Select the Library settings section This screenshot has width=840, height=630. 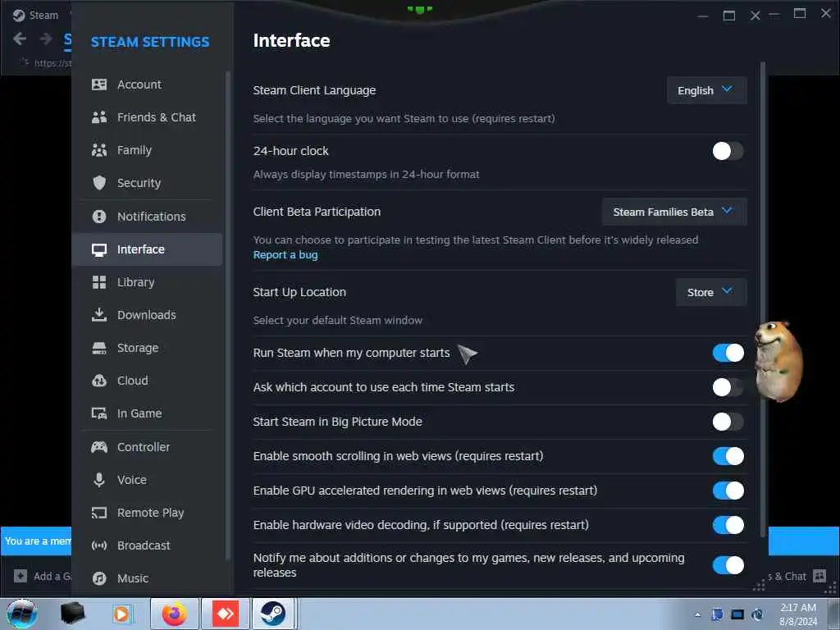point(148,282)
